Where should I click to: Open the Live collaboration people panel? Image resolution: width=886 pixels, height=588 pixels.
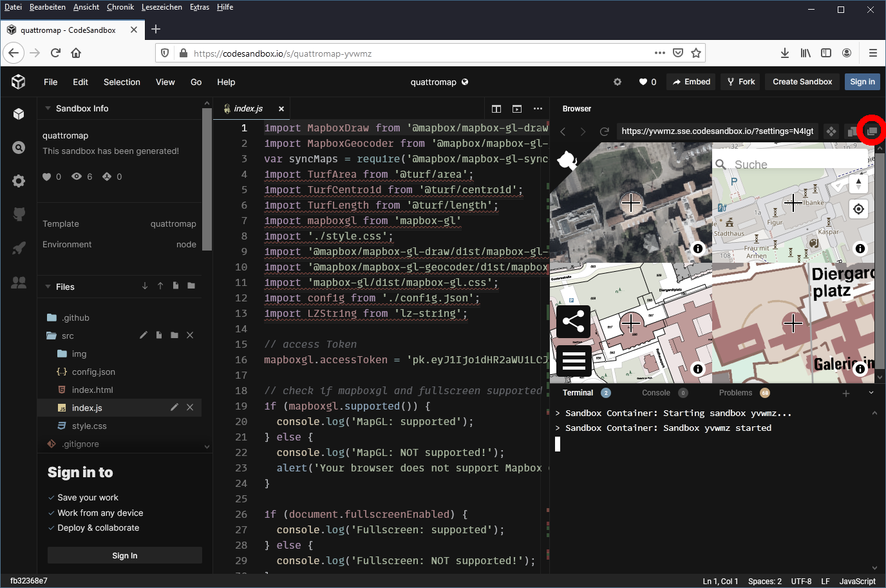(x=19, y=282)
